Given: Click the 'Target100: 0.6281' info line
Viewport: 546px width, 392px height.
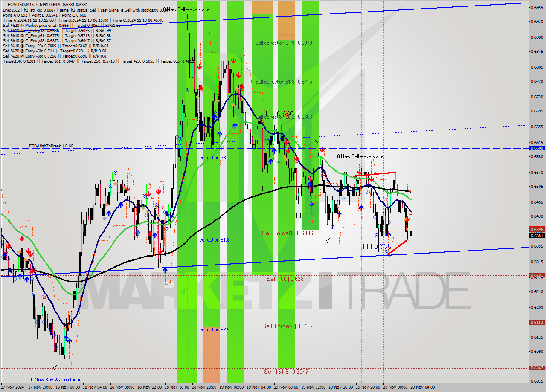Looking at the screenshot, I should pos(99,61).
